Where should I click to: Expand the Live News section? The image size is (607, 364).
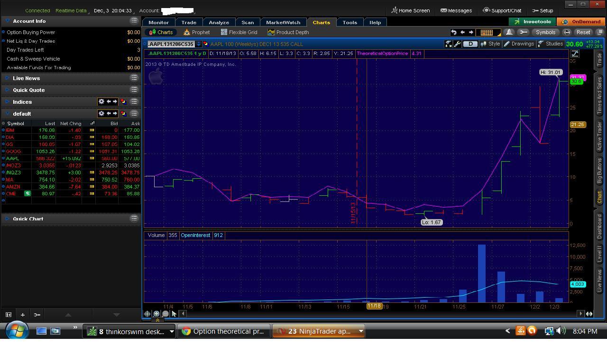[x=7, y=78]
